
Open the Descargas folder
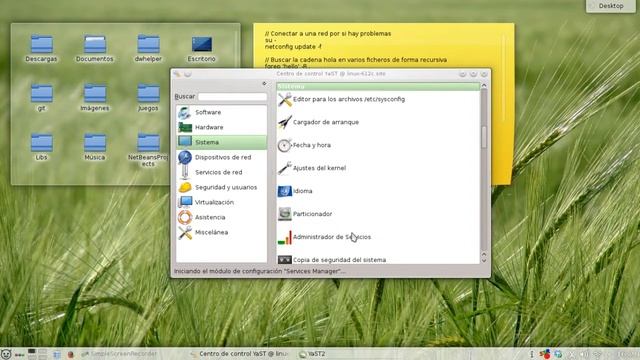[41, 48]
